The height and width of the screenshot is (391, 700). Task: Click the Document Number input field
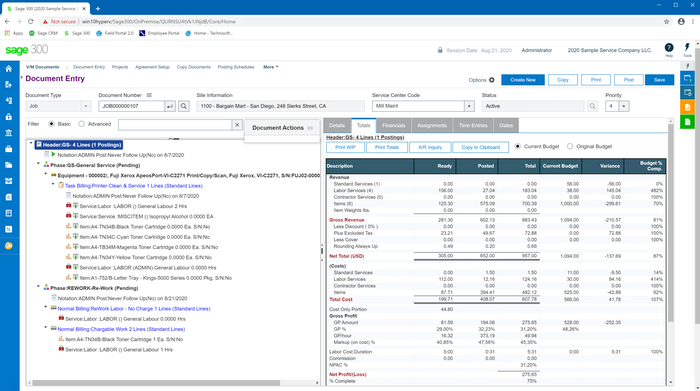coord(131,106)
